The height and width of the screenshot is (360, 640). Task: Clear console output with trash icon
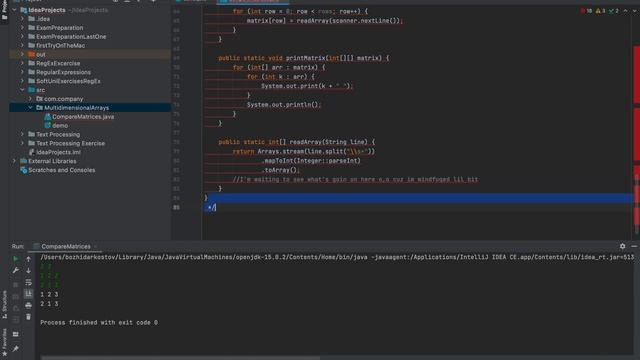(x=28, y=317)
